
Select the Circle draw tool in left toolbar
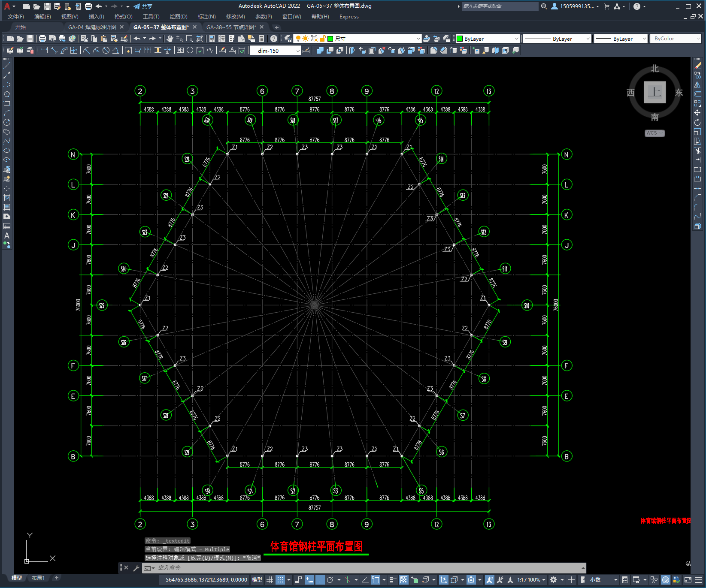(x=7, y=122)
